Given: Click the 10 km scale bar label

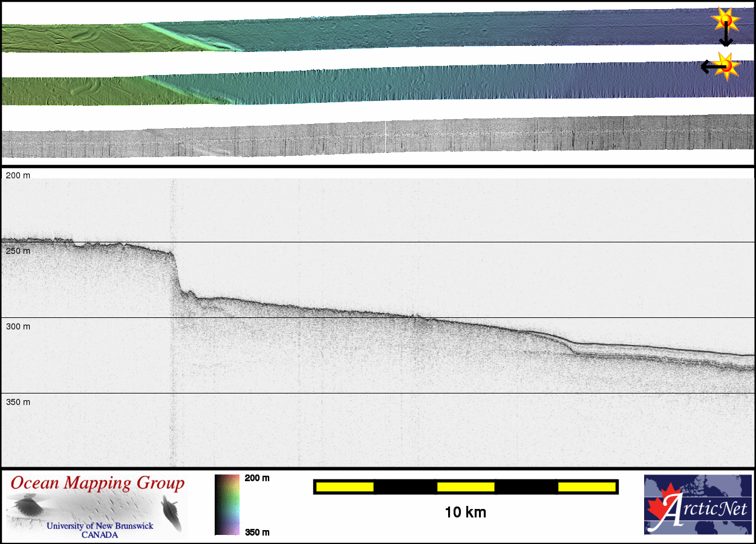Looking at the screenshot, I should 465,513.
